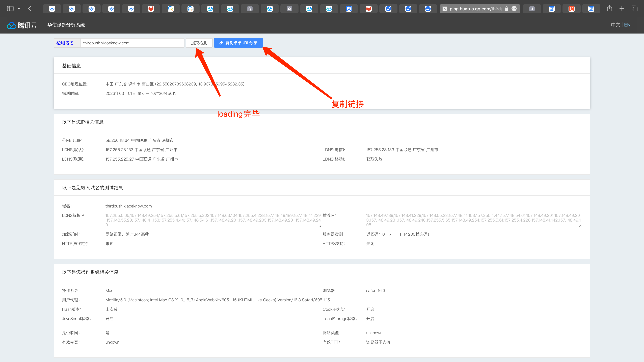Toggle the Safari sidebar panel icon
The image size is (644, 362).
[10, 9]
